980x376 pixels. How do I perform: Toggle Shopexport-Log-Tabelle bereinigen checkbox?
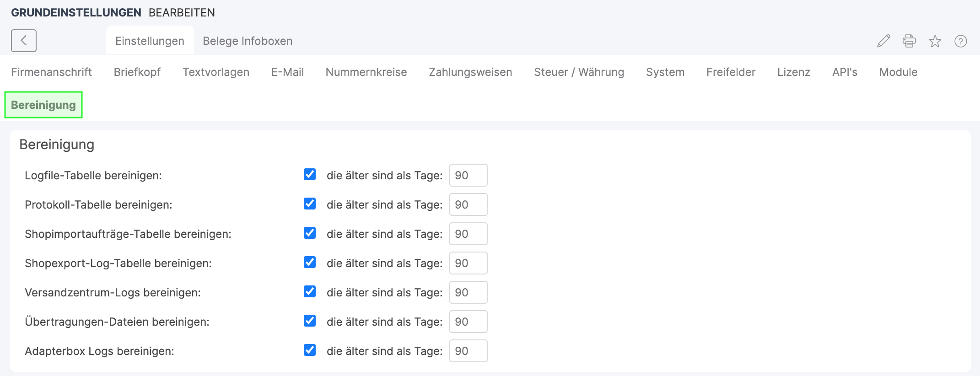click(310, 262)
